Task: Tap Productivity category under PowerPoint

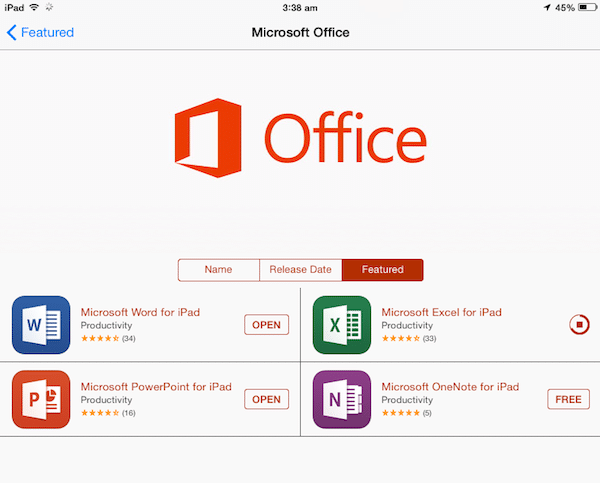Action: [106, 400]
